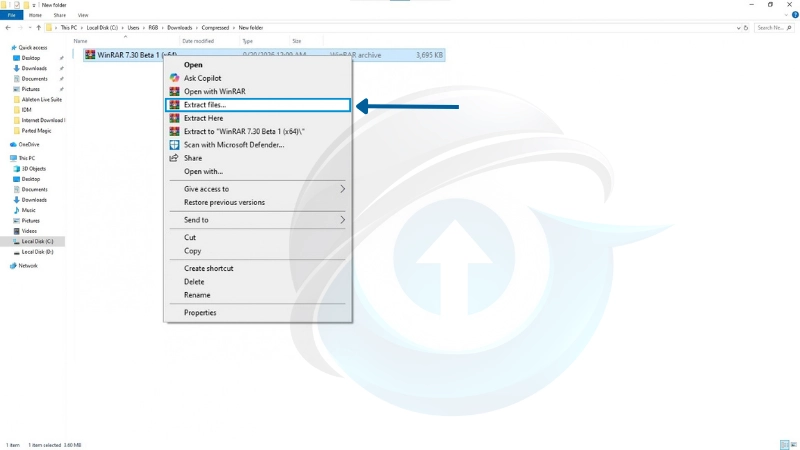Screen dimensions: 800x450
Task: Open the Home ribbon tab
Action: coord(35,15)
